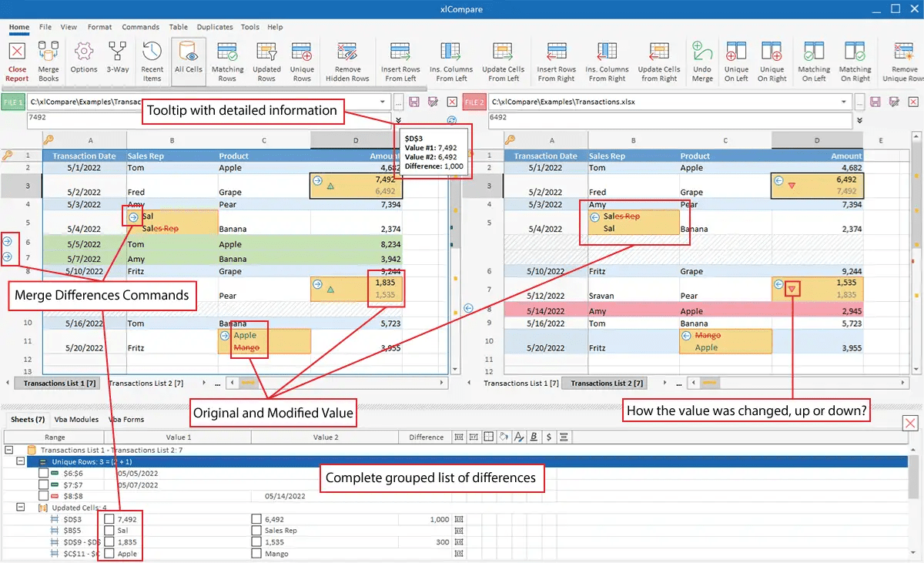The width and height of the screenshot is (924, 563).
Task: Click the Matching On Left icon
Action: (x=814, y=60)
